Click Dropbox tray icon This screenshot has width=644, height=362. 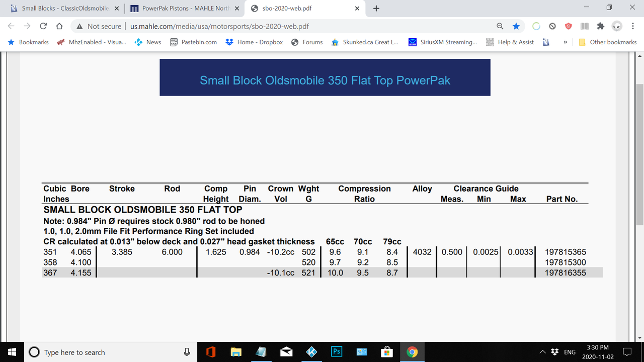554,352
